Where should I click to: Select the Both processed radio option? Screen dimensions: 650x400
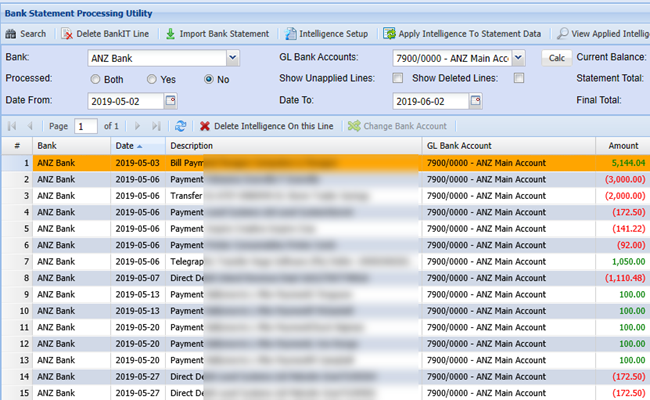tap(95, 79)
